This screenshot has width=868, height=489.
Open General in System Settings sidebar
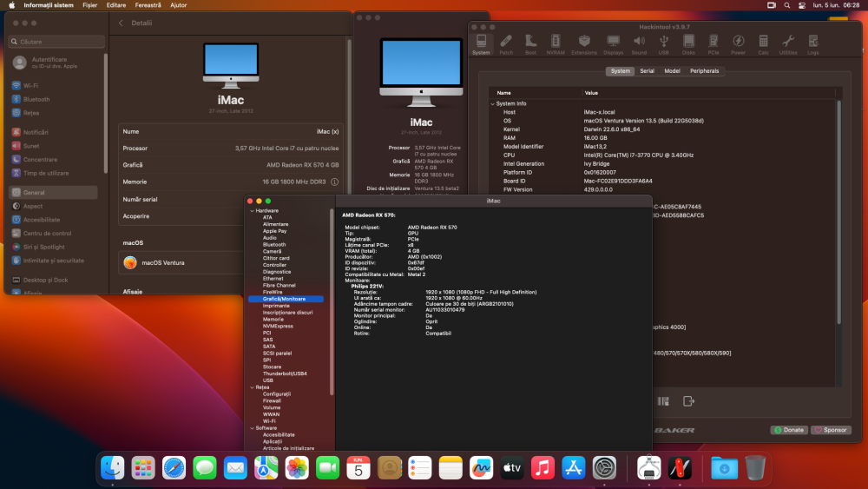pos(53,193)
